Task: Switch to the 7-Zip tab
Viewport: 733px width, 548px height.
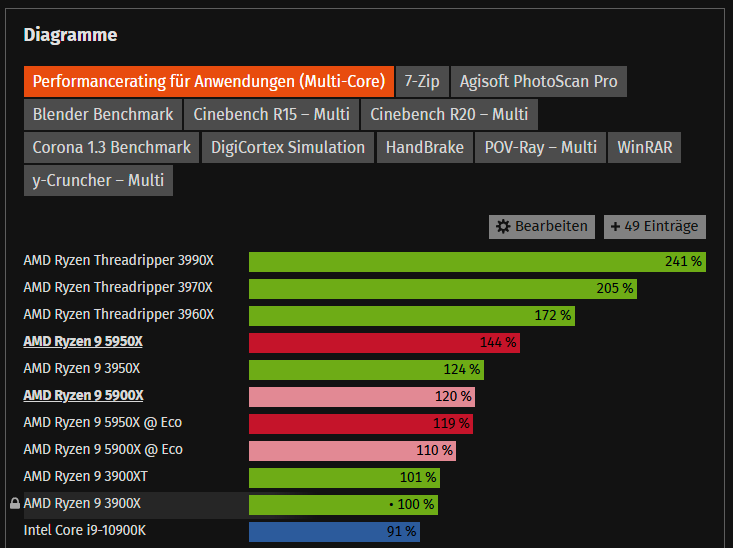Action: (x=422, y=81)
